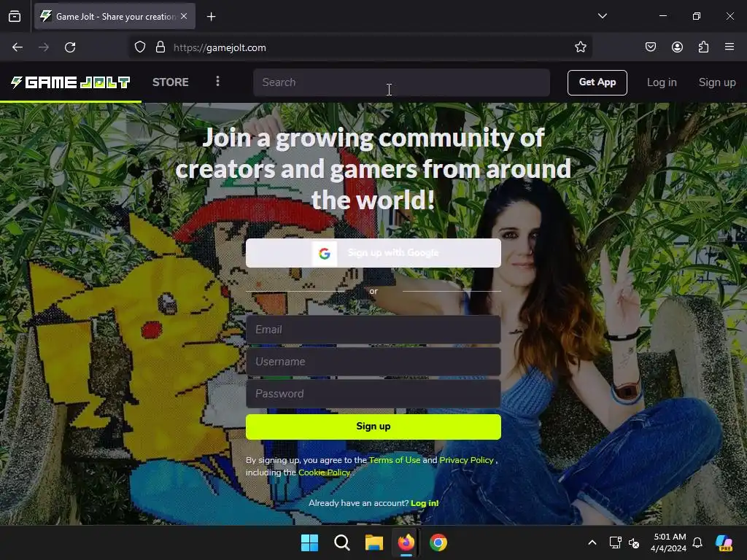Open Windows taskbar search
This screenshot has width=747, height=560.
tap(342, 542)
